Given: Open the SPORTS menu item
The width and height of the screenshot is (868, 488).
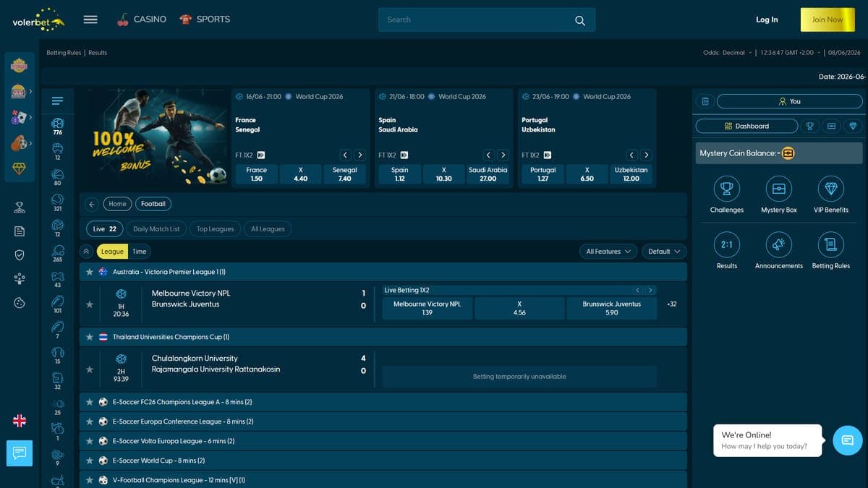Looking at the screenshot, I should 205,20.
